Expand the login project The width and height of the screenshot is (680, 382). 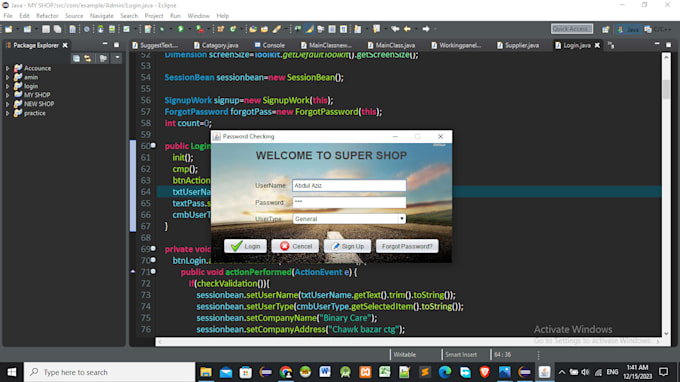pos(7,86)
